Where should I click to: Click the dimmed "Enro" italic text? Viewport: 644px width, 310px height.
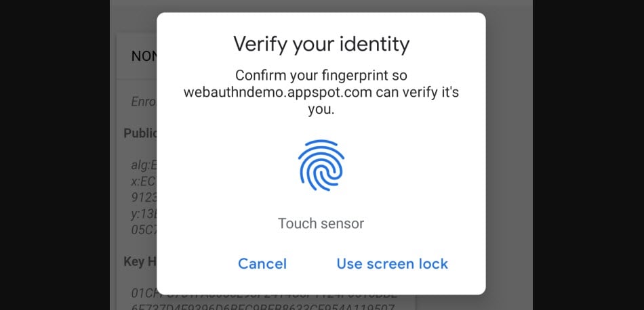tap(144, 102)
